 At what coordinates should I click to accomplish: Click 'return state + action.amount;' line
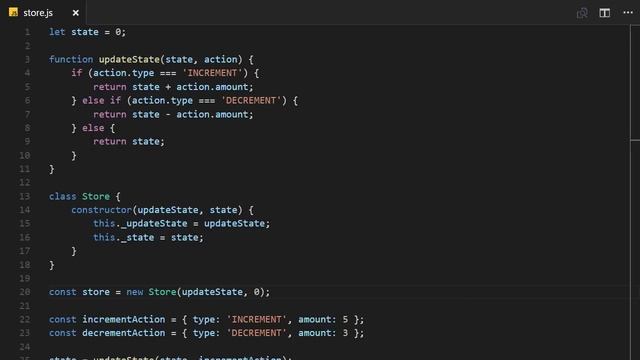173,87
